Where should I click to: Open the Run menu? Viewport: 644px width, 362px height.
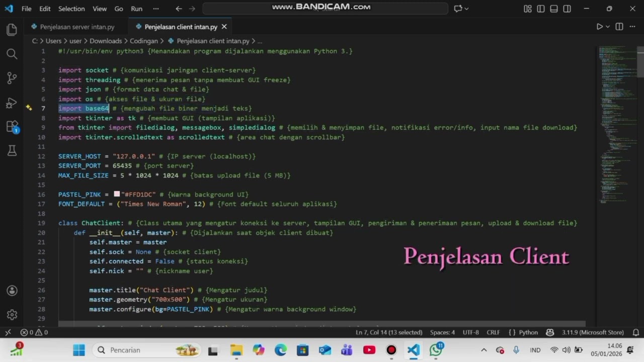pyautogui.click(x=136, y=9)
